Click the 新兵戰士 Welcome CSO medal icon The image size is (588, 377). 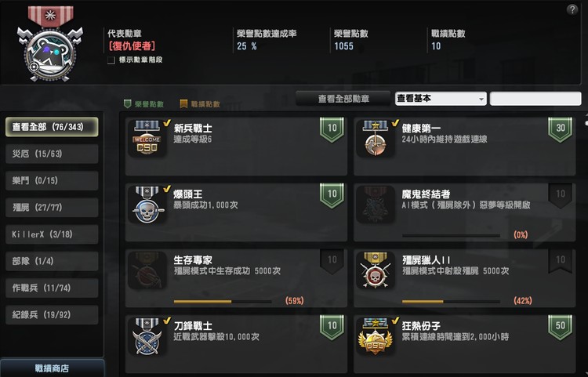[147, 138]
